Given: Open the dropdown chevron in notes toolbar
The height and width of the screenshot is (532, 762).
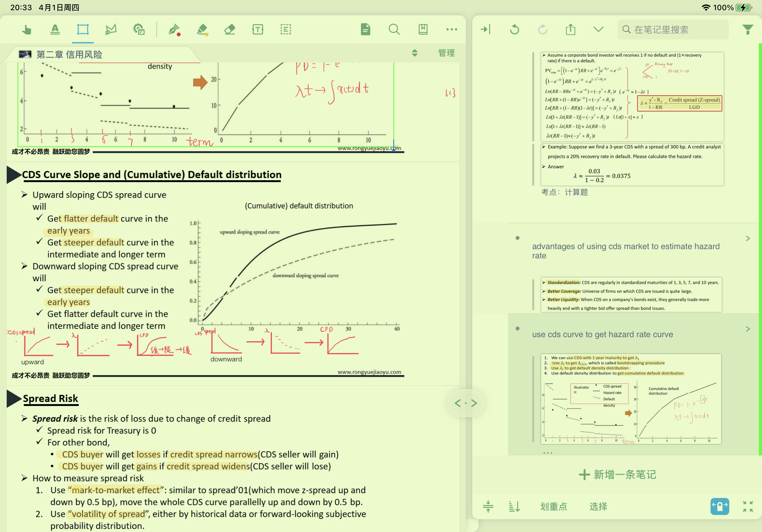Looking at the screenshot, I should coord(598,30).
